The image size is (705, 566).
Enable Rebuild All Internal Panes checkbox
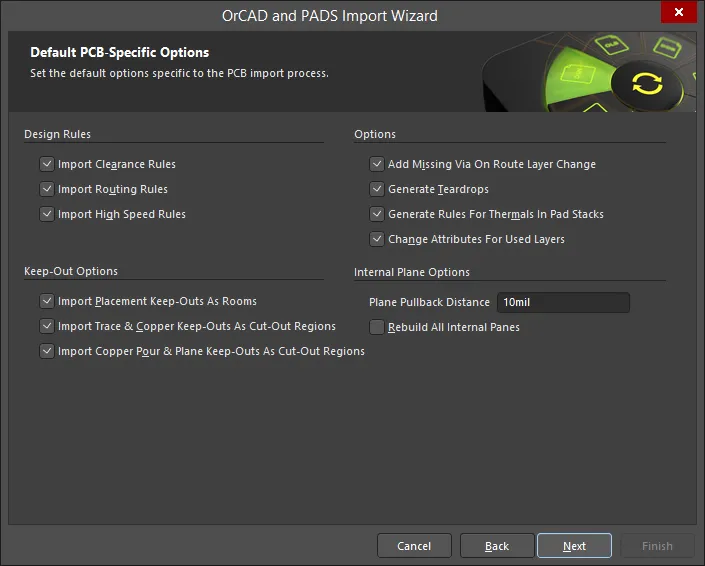[x=377, y=327]
